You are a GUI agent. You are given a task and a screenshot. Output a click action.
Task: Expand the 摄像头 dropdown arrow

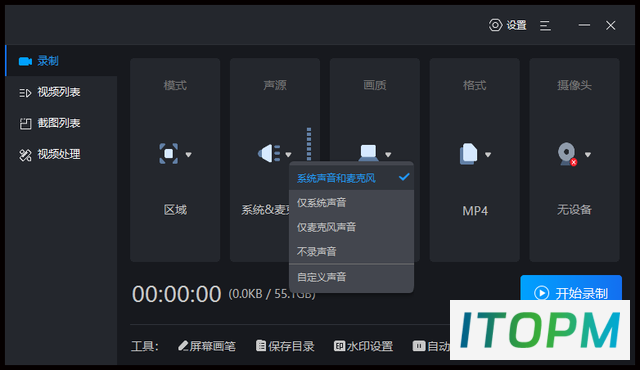[588, 155]
